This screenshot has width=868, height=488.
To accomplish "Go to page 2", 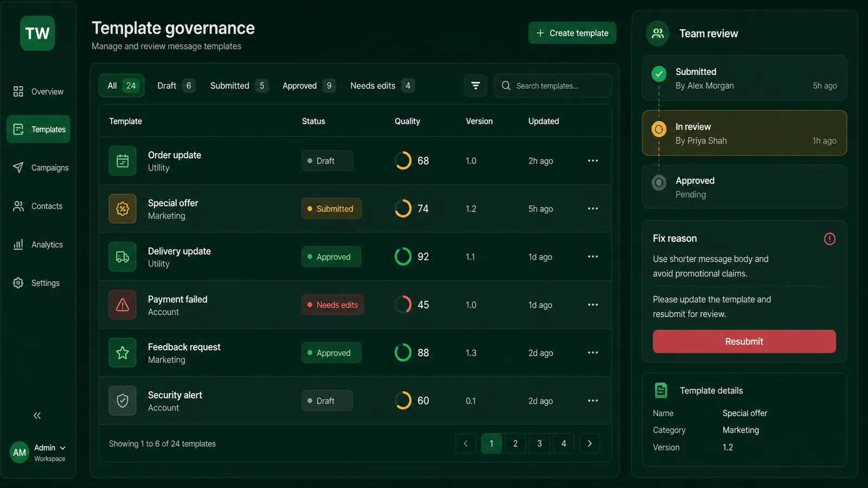I will 515,444.
